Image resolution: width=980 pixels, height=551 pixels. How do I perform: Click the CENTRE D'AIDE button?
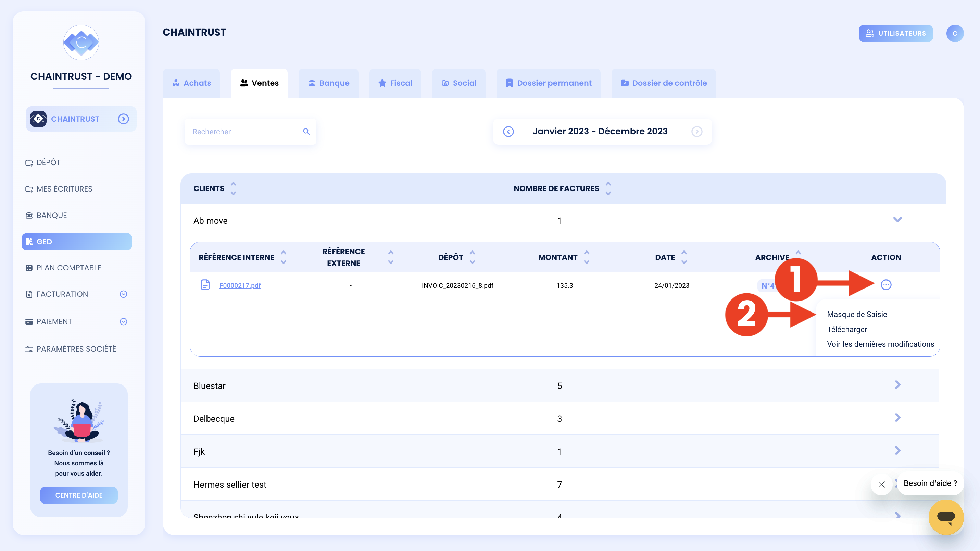79,495
